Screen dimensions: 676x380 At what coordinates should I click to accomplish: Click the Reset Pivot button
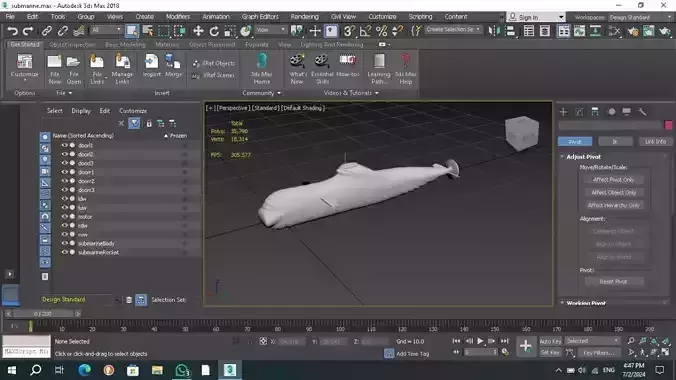pos(613,282)
